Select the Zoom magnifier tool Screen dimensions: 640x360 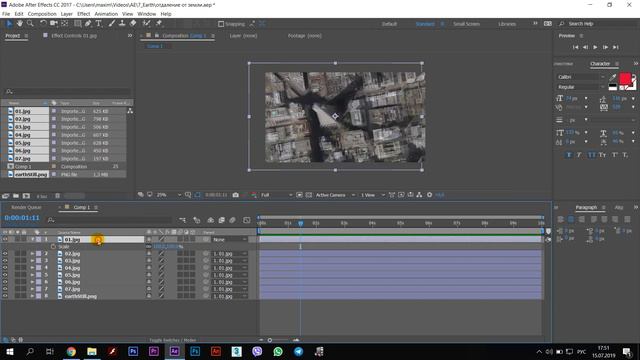pyautogui.click(x=30, y=24)
